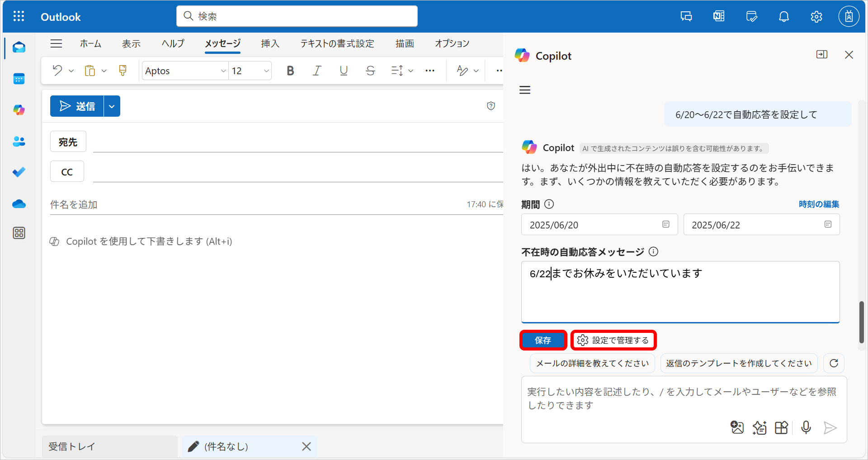The height and width of the screenshot is (460, 868).
Task: Select the Format Painter icon
Action: click(123, 71)
